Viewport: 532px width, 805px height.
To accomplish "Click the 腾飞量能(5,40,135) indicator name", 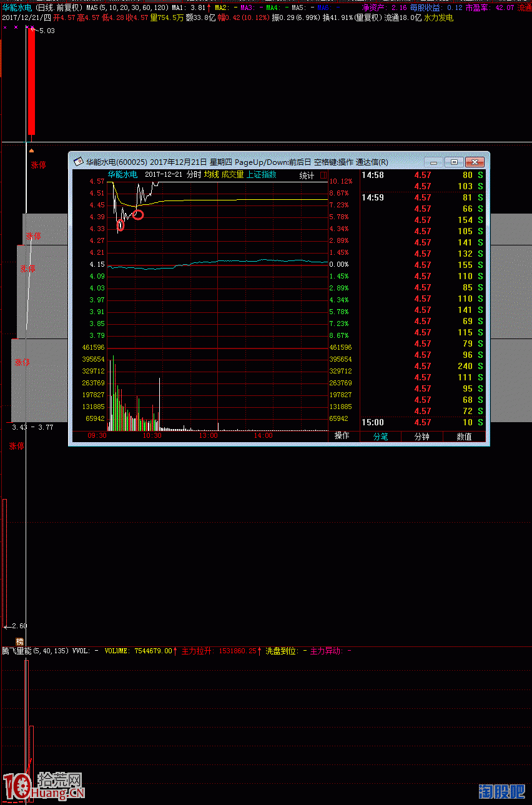I will click(36, 650).
